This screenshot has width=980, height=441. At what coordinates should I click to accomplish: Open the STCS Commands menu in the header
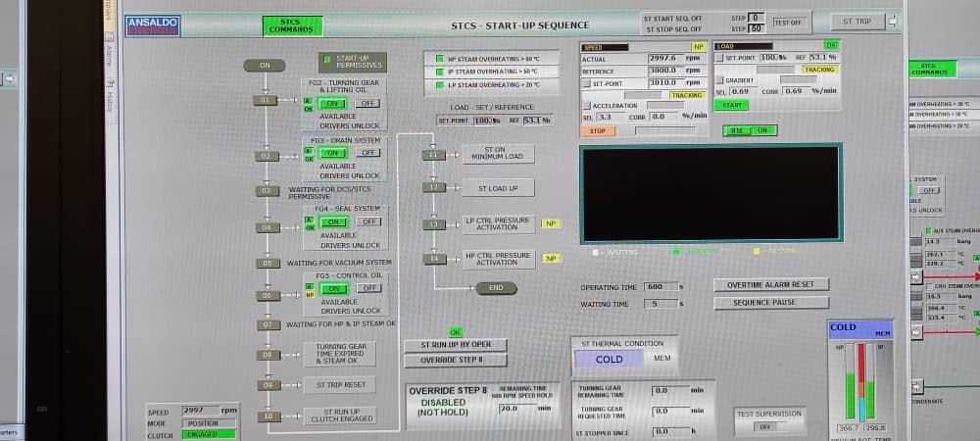click(x=292, y=25)
